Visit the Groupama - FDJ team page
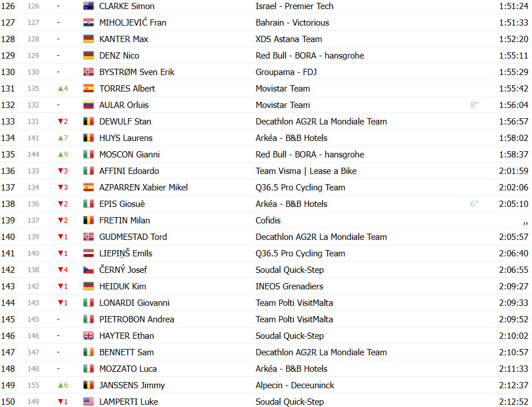This screenshot has height=407, width=532. coord(286,72)
